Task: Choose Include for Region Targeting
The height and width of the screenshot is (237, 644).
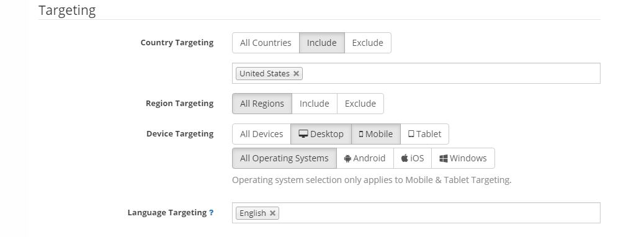Action: [x=314, y=104]
